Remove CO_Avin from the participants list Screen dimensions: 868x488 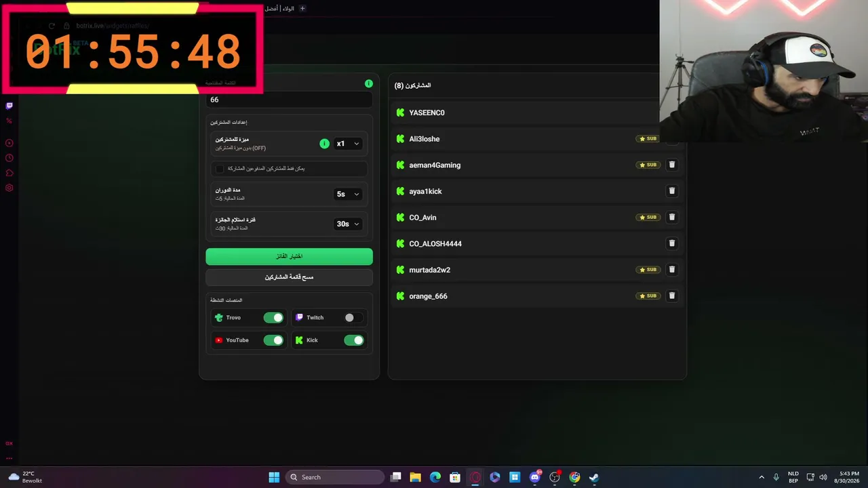click(672, 218)
